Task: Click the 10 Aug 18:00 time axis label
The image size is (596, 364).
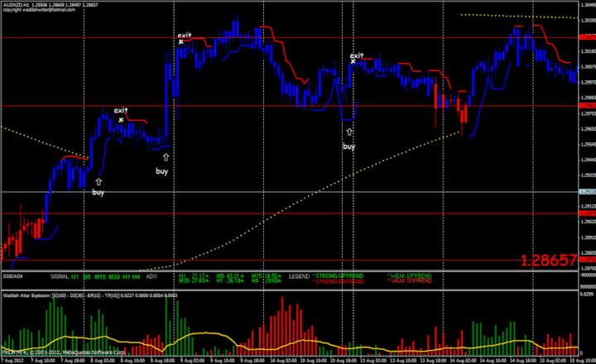Action: 344,360
